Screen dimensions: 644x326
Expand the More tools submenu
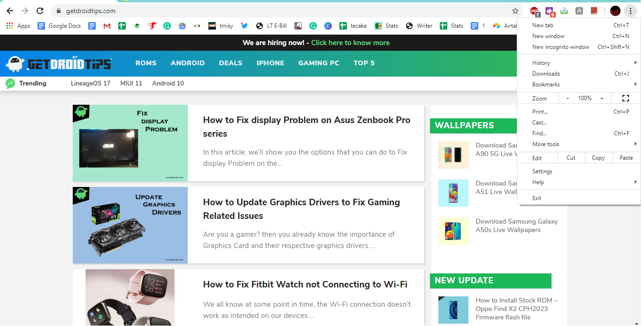click(579, 144)
